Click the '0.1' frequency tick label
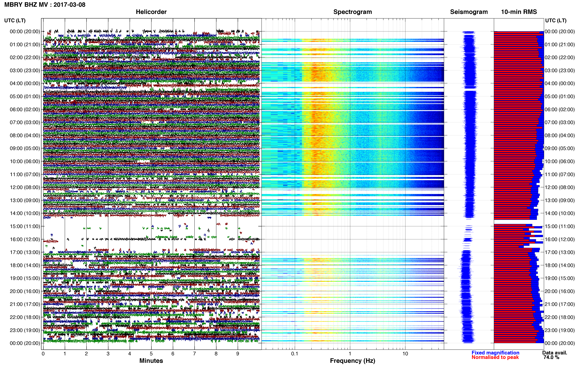588x368 pixels. coord(295,354)
